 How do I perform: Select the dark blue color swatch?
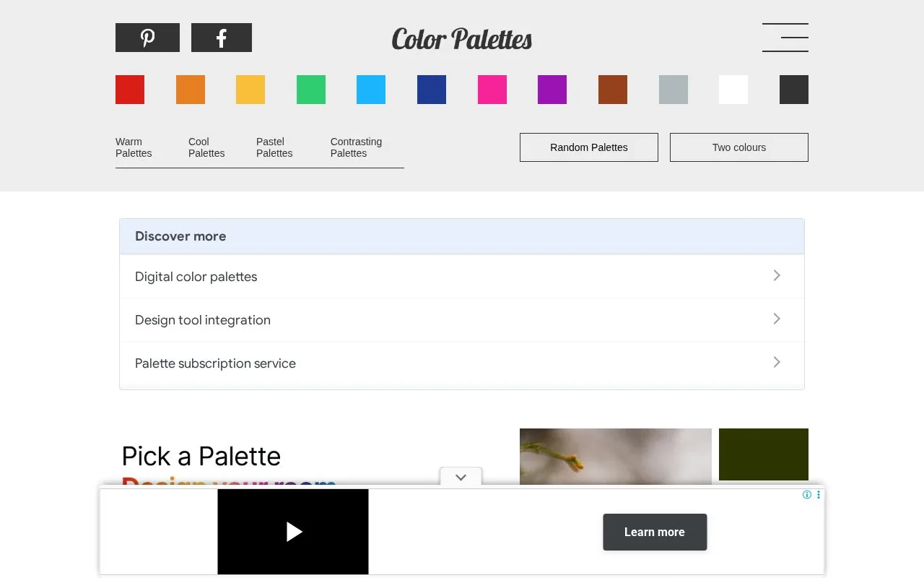coord(432,90)
